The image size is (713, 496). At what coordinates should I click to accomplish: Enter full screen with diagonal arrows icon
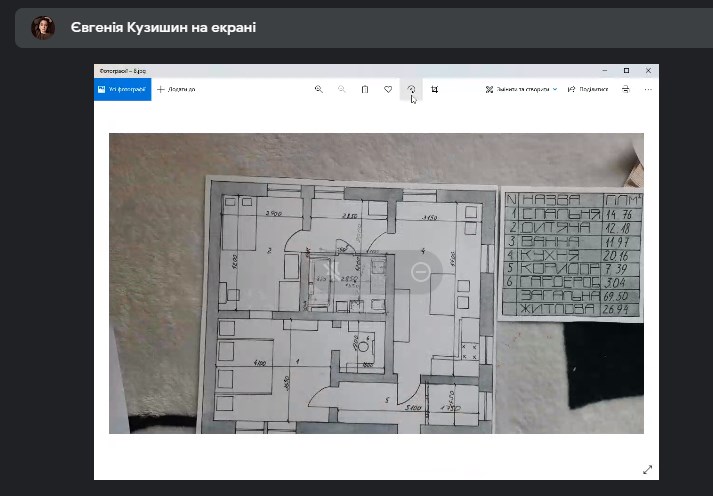point(648,470)
